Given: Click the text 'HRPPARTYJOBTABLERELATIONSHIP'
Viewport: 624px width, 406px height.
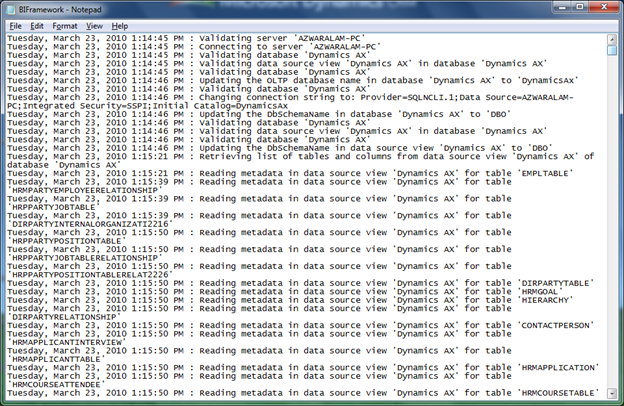Looking at the screenshot, I should (85, 258).
